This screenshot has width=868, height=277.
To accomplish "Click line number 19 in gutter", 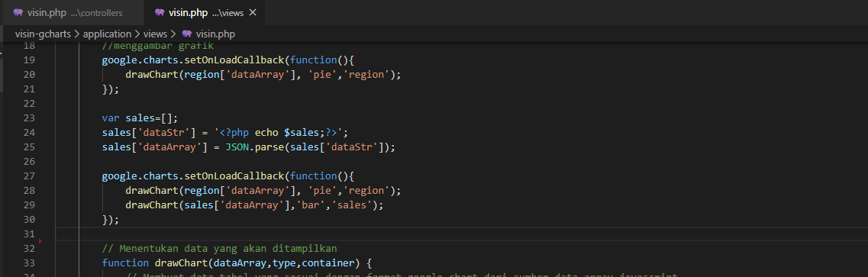I will point(30,60).
